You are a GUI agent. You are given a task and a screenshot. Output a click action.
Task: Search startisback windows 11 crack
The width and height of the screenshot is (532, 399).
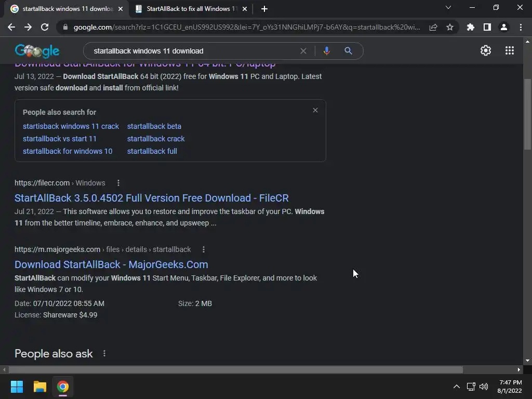[x=71, y=126]
